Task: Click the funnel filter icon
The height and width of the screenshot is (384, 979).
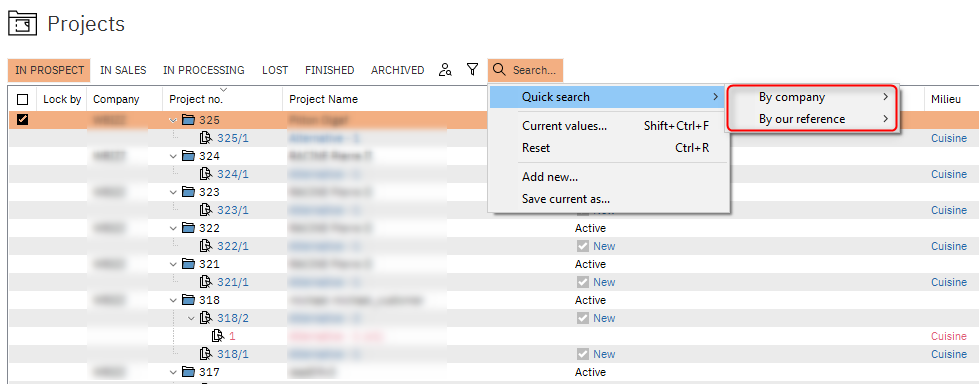Action: 473,69
